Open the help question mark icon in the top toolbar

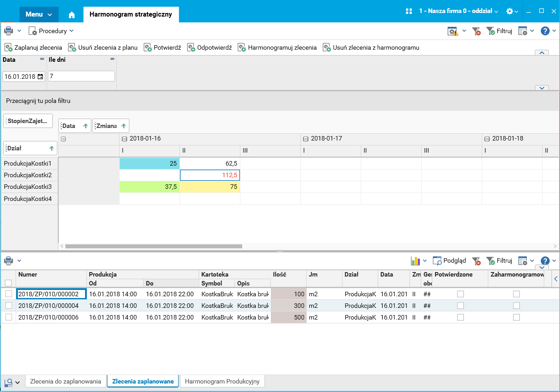click(545, 31)
